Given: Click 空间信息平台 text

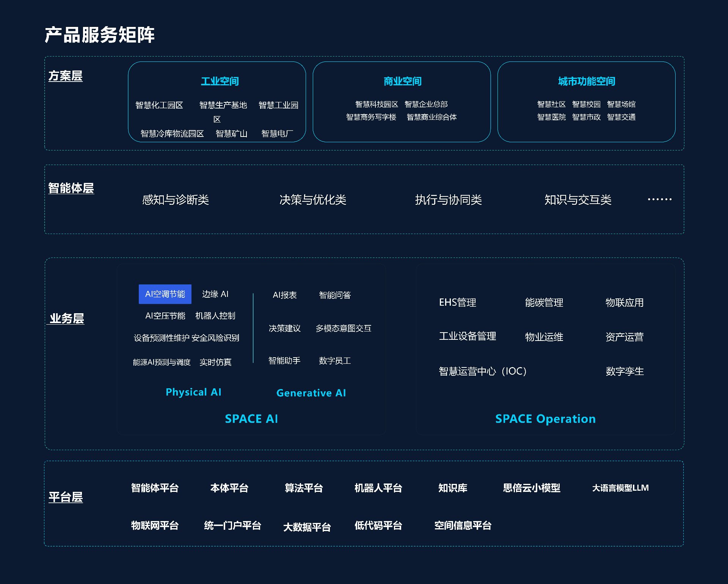Looking at the screenshot, I should (x=463, y=526).
